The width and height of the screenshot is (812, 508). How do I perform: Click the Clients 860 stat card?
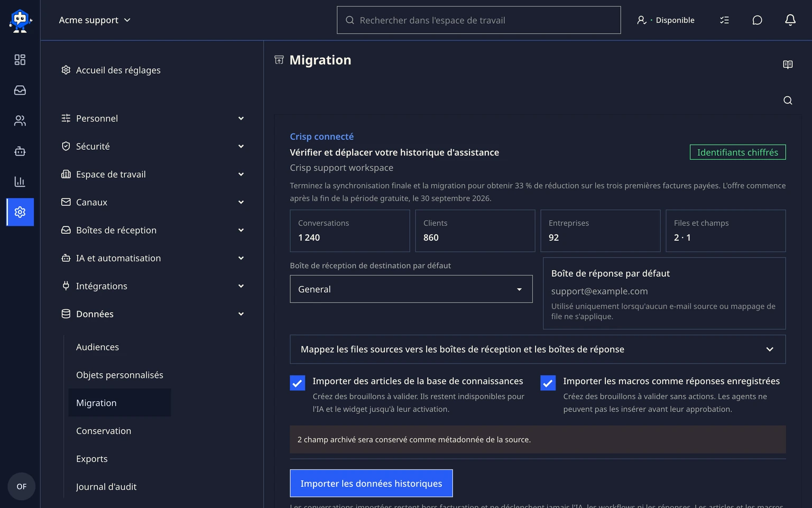pyautogui.click(x=475, y=231)
